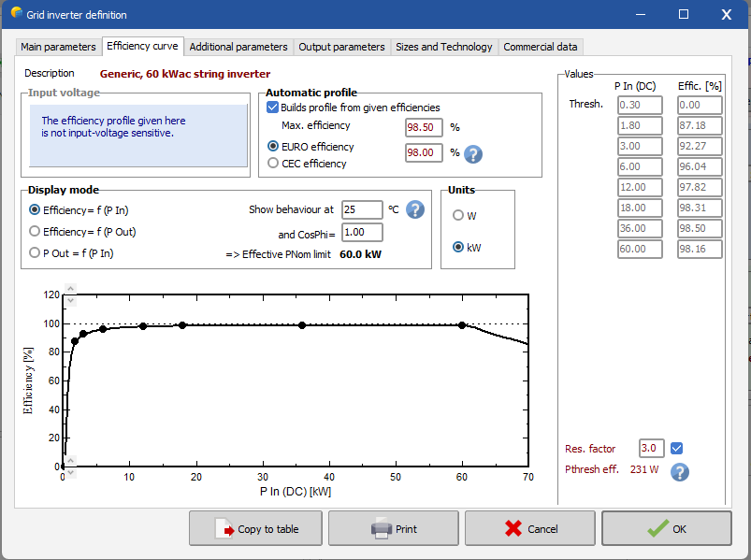Click the "Effic. [%]" column header
This screenshot has width=751, height=560.
[x=700, y=86]
